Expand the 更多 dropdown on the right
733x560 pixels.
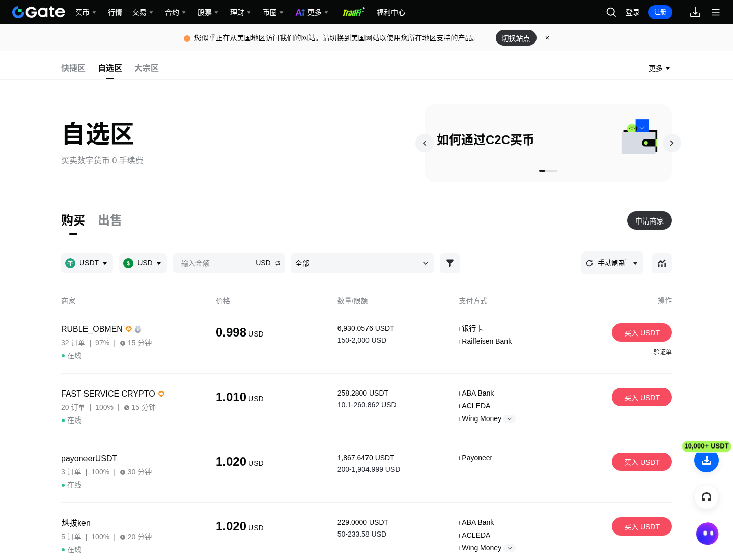point(659,68)
